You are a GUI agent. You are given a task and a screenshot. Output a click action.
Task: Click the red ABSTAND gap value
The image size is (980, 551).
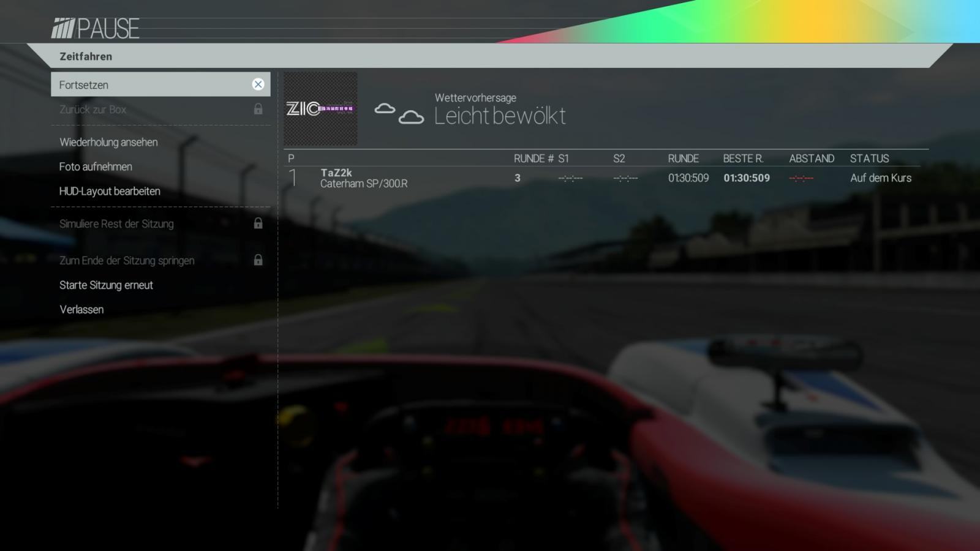tap(801, 178)
